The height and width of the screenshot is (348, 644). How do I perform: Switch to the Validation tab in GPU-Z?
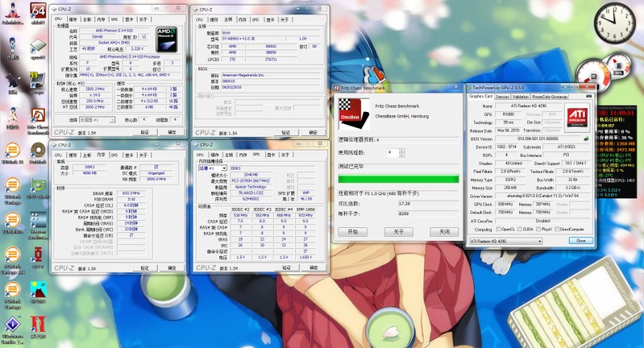[521, 97]
